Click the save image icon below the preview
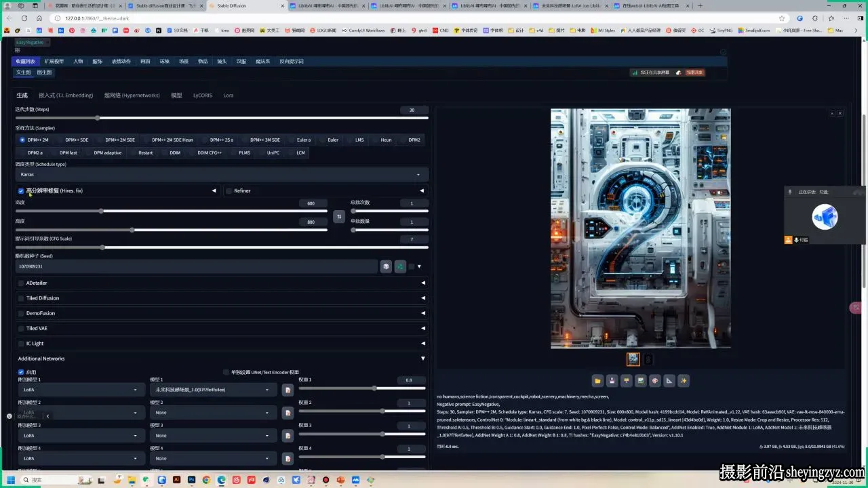 tap(612, 381)
